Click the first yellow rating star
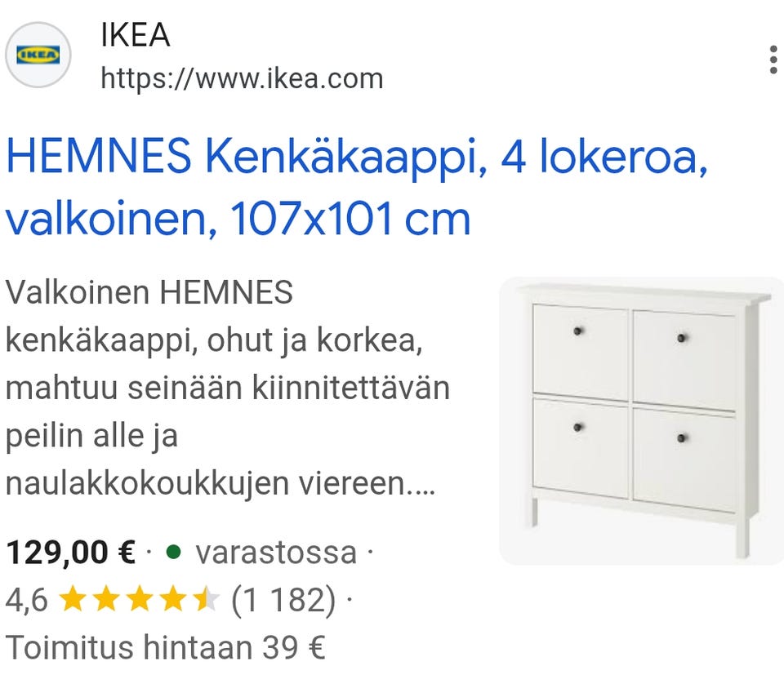This screenshot has width=784, height=675. point(73,600)
